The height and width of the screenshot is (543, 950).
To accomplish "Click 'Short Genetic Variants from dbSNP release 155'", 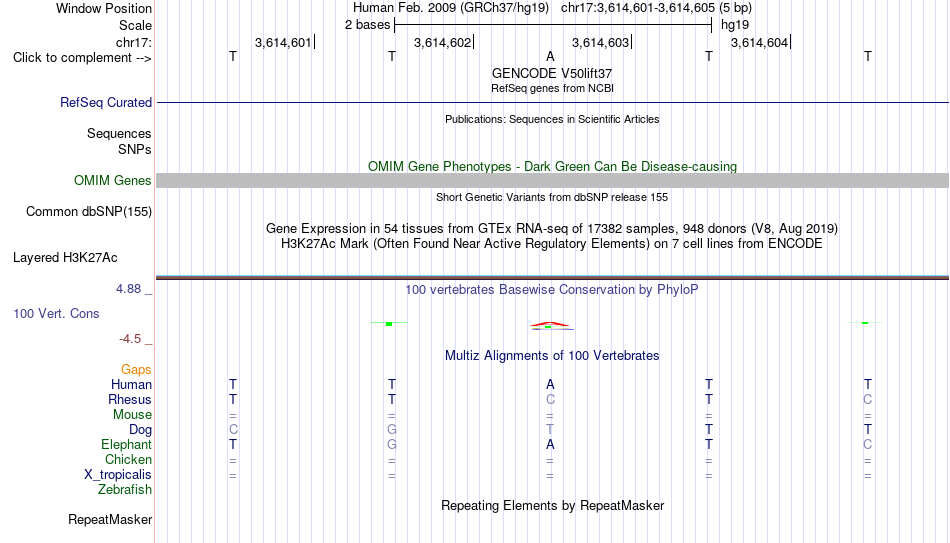I will click(x=552, y=197).
